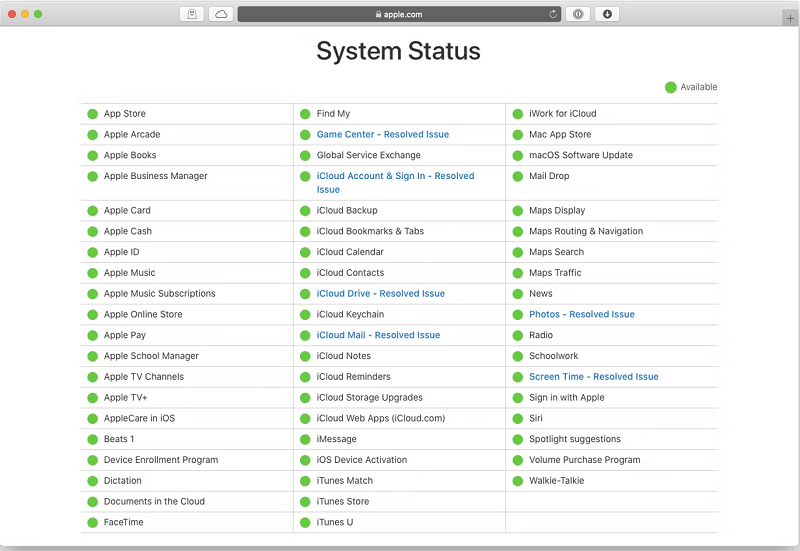Image resolution: width=800 pixels, height=551 pixels.
Task: Click the green Available legend dot
Action: pyautogui.click(x=670, y=87)
